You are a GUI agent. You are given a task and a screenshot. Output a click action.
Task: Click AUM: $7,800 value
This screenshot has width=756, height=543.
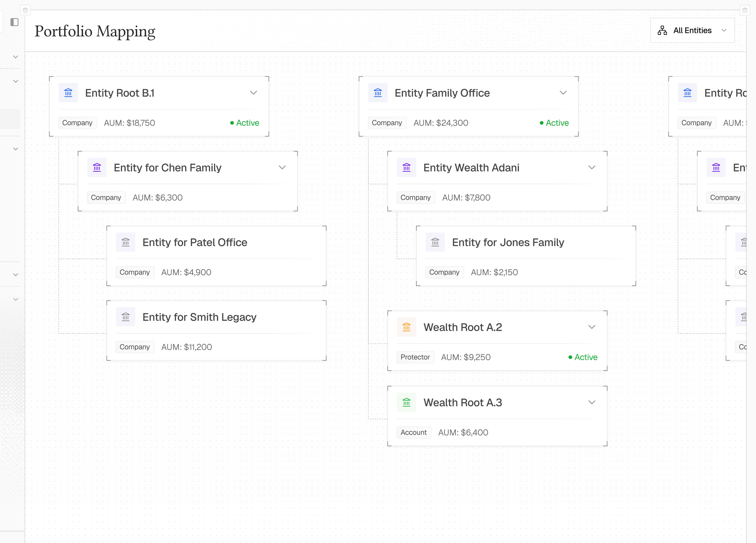pos(466,197)
